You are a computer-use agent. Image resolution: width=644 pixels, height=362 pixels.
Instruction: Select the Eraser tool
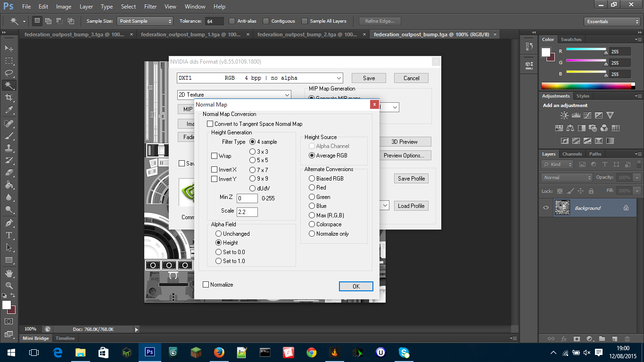pyautogui.click(x=9, y=173)
